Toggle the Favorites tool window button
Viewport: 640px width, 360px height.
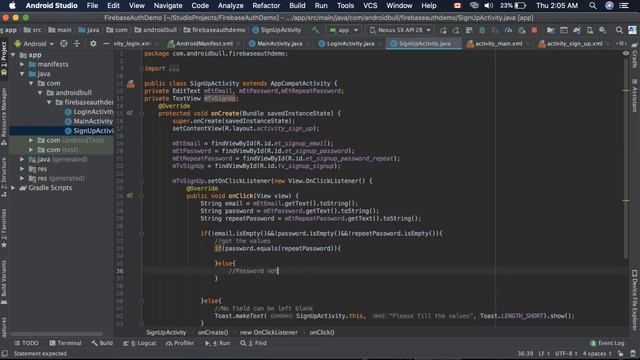point(4,229)
